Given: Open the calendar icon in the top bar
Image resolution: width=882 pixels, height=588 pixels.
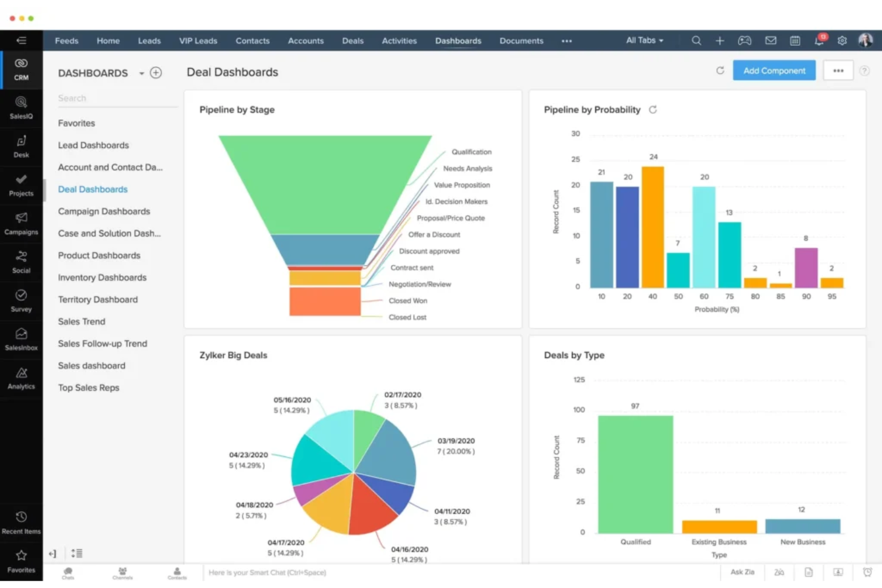Looking at the screenshot, I should (794, 41).
